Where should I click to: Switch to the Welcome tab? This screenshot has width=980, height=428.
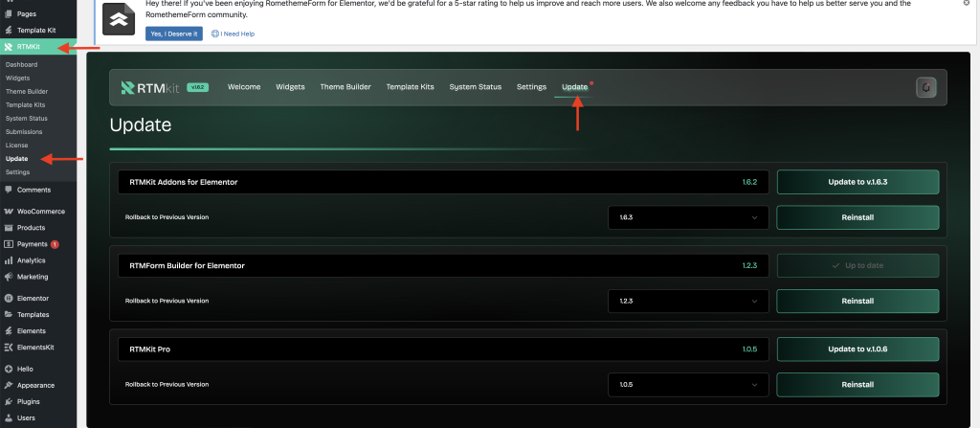coord(244,87)
